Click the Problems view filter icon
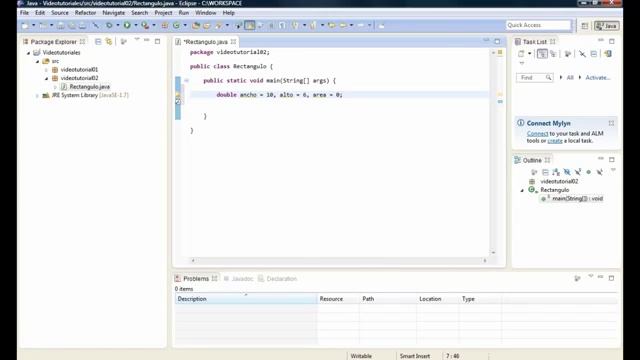 577,278
